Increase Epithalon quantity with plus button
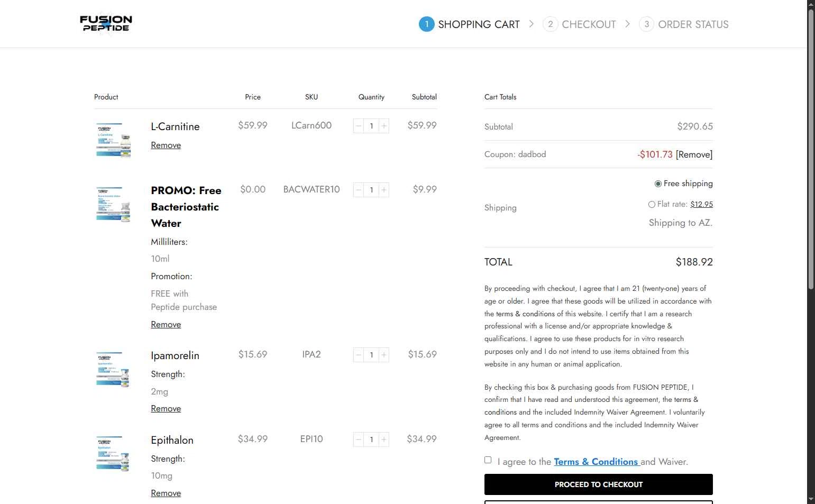Image resolution: width=815 pixels, height=504 pixels. (384, 439)
